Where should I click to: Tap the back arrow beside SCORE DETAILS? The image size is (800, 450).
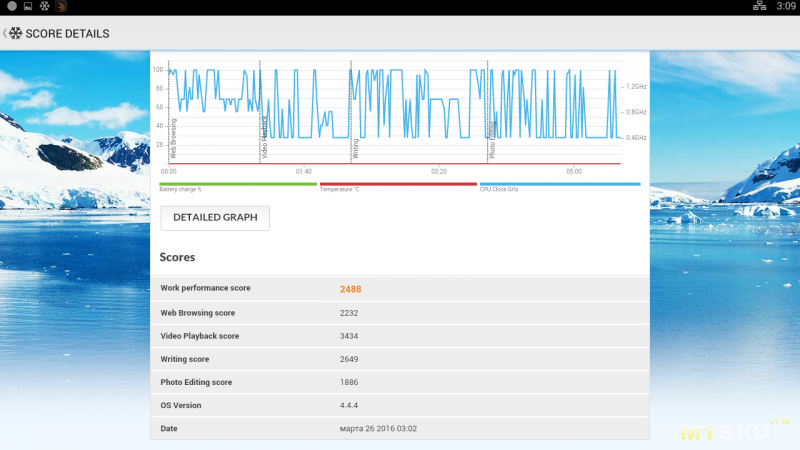[x=5, y=33]
